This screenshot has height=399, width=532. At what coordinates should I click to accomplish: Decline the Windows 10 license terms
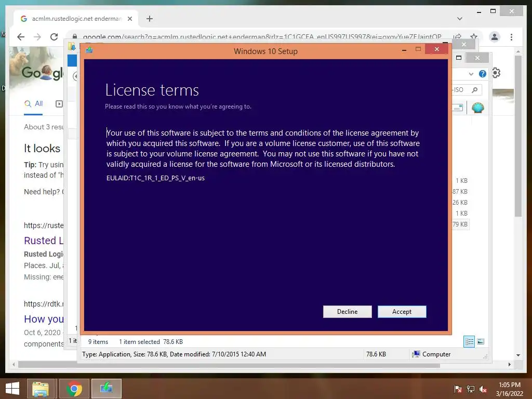tap(347, 312)
